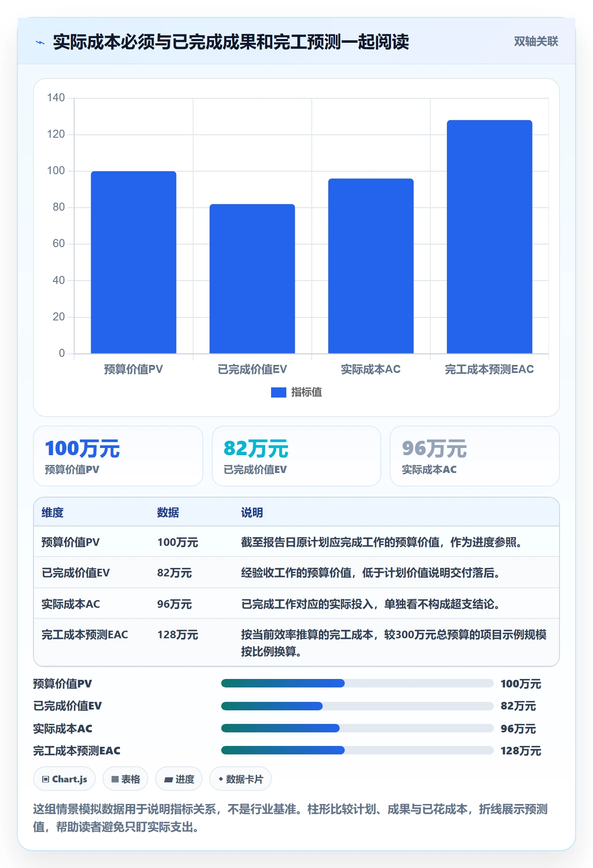Click the 表格 tag chip
The image size is (593, 868).
click(x=125, y=779)
